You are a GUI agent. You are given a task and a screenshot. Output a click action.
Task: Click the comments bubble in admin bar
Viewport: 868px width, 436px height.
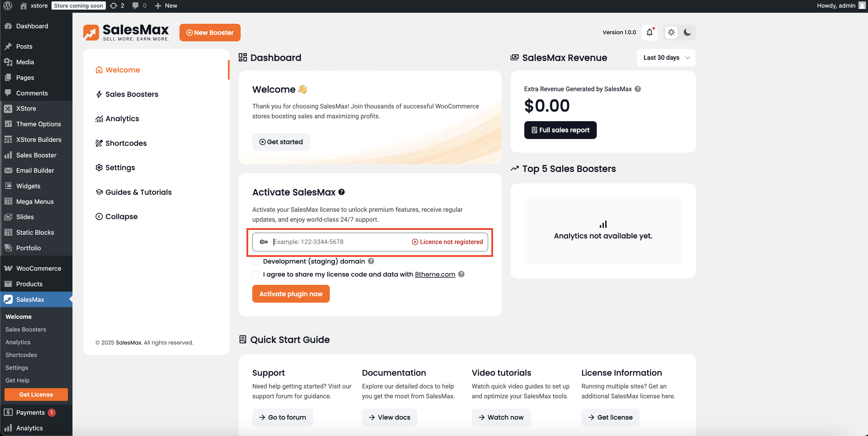point(135,5)
